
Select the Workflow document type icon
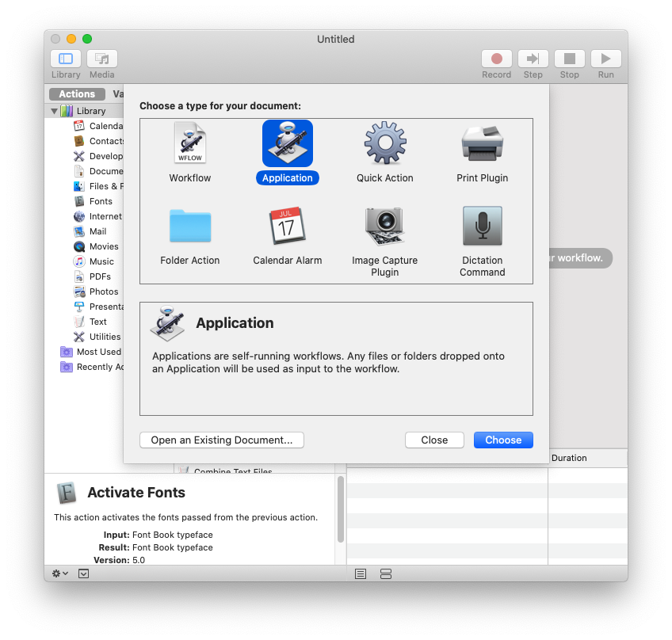pyautogui.click(x=190, y=144)
